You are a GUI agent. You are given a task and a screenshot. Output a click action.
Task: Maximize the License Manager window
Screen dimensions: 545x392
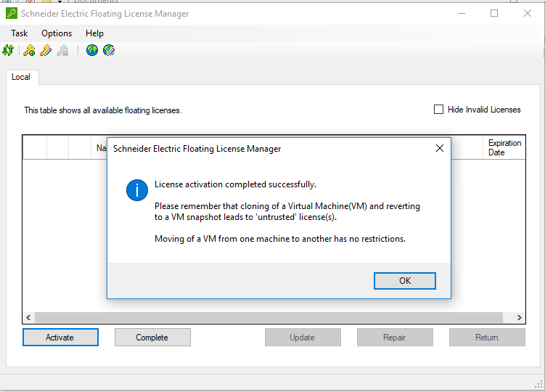[494, 13]
